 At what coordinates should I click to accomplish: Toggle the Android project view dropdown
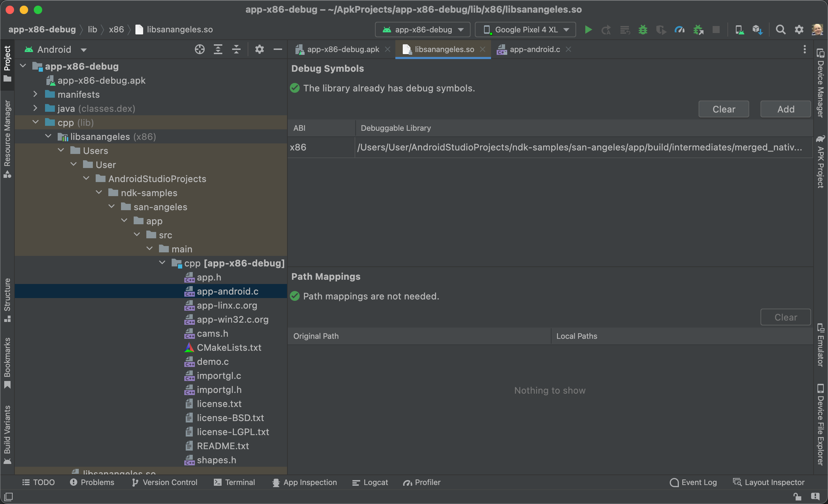tap(56, 49)
